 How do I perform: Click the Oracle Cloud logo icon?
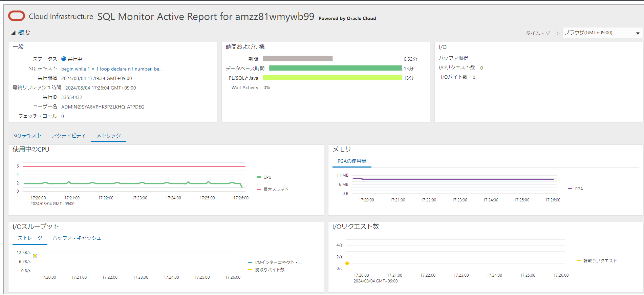pyautogui.click(x=17, y=16)
